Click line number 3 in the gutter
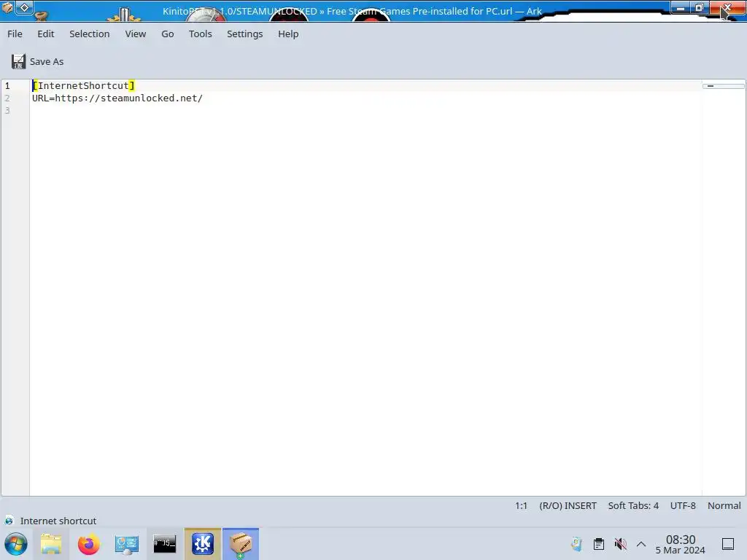Viewport: 747px width, 560px height. [x=7, y=111]
